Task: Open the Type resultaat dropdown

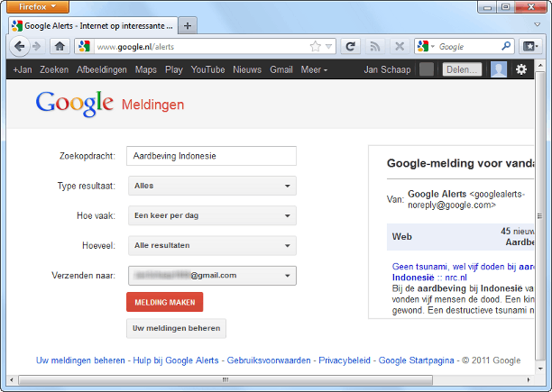Action: pos(212,186)
